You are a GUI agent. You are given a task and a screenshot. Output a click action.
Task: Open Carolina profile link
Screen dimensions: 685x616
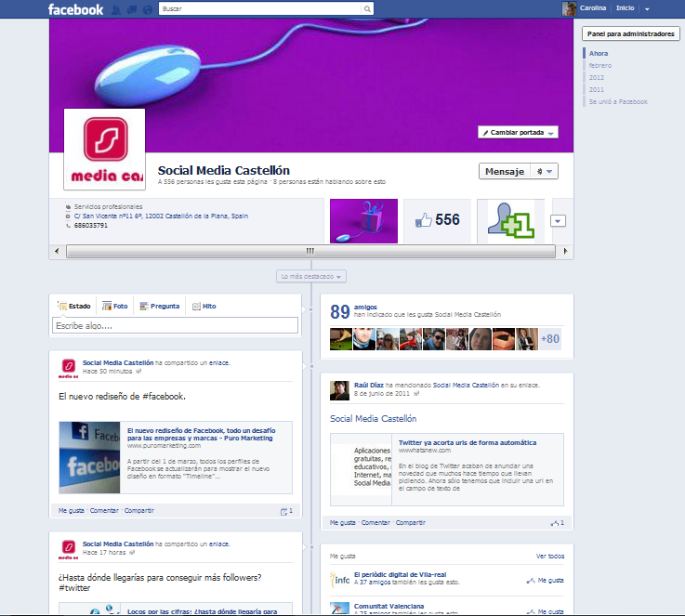pyautogui.click(x=593, y=7)
